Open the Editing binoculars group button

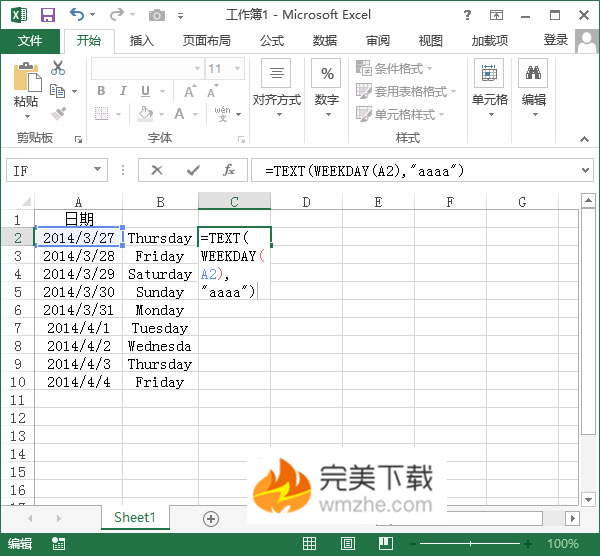pyautogui.click(x=534, y=88)
